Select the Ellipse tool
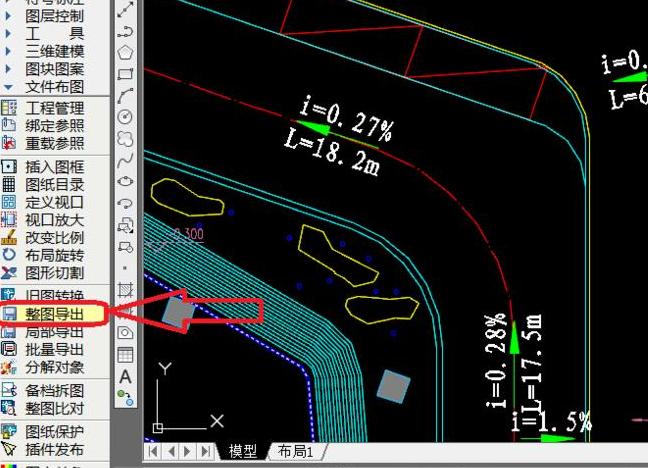 [126, 181]
